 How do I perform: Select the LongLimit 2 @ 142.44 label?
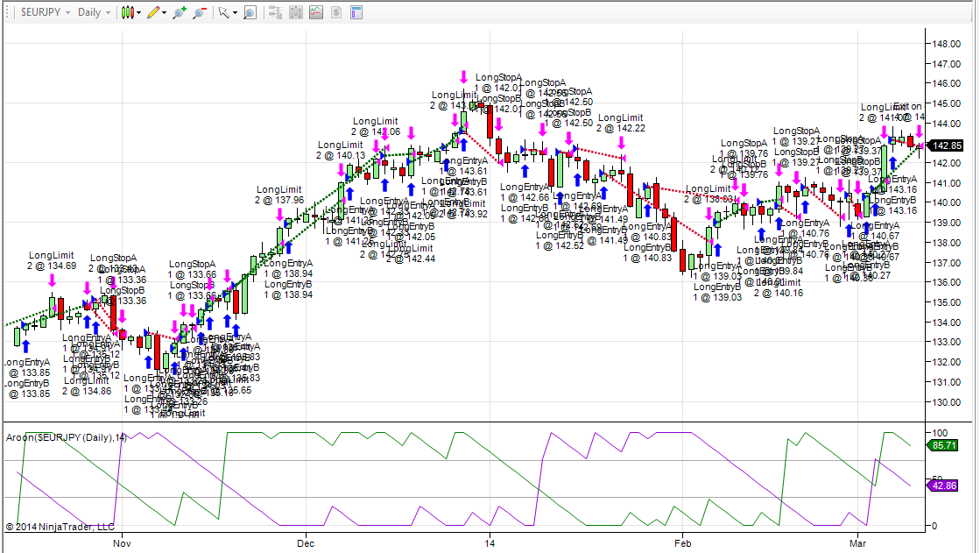coord(411,253)
